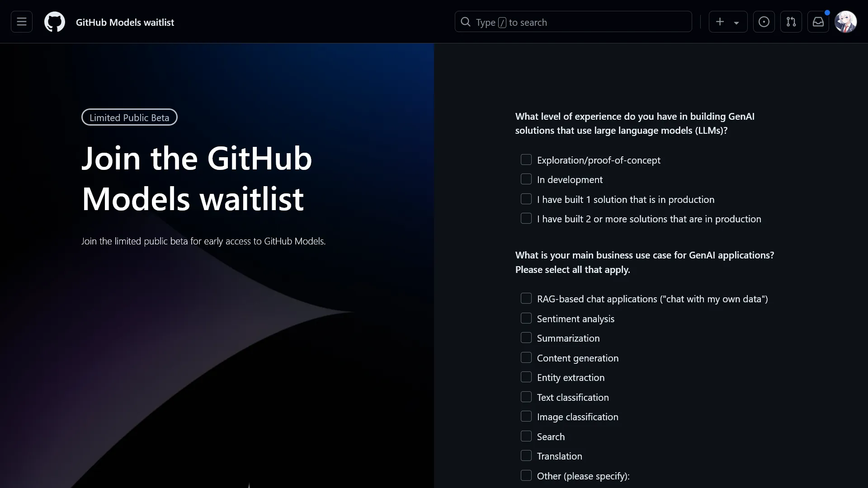The width and height of the screenshot is (868, 488).
Task: Click the create new item icon
Action: (x=720, y=22)
